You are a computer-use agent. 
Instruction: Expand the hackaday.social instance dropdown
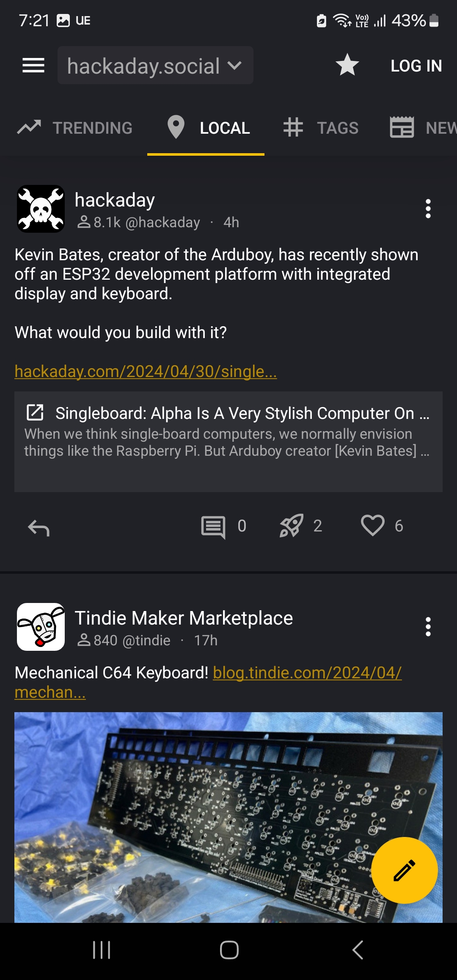[x=155, y=66]
